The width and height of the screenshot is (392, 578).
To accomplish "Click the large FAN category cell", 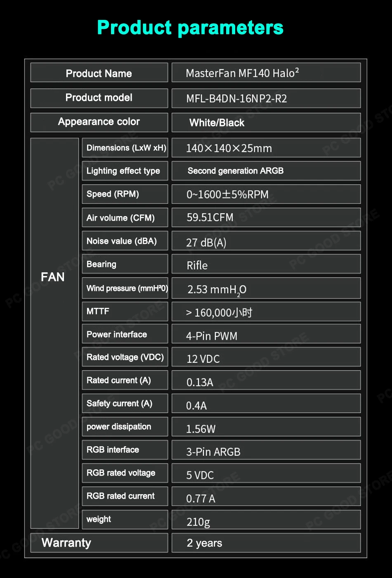I will click(x=54, y=277).
